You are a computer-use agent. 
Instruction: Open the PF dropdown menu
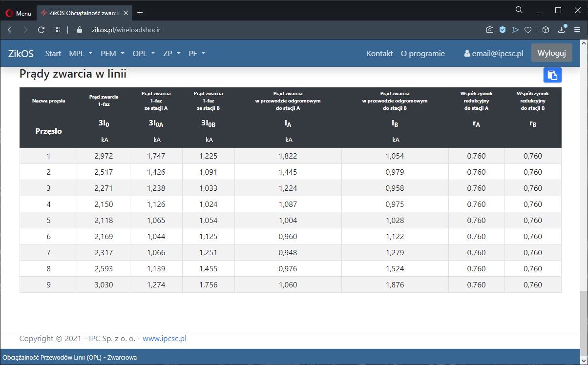point(197,53)
